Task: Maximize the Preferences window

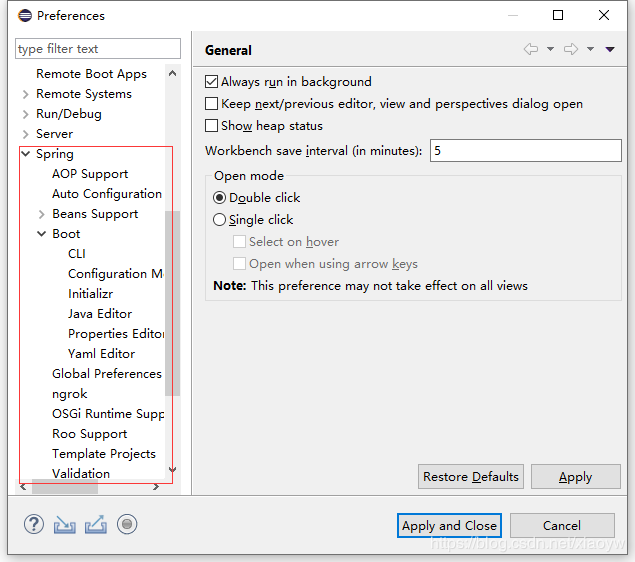Action: [558, 15]
